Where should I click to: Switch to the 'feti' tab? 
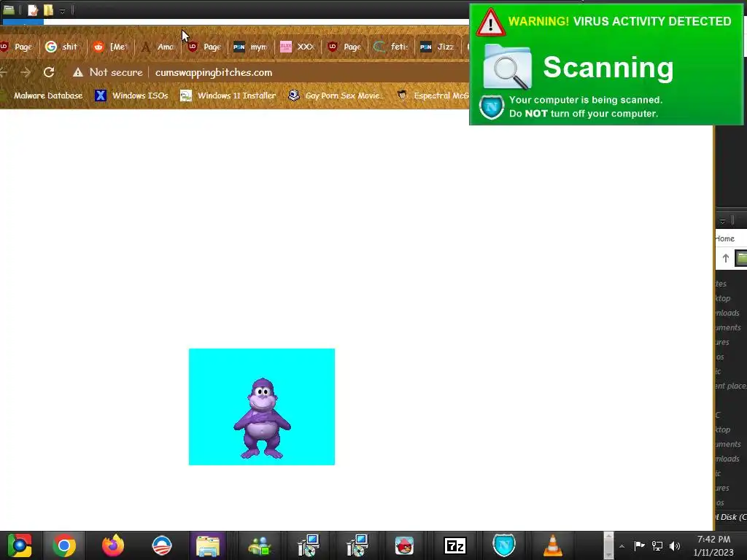pyautogui.click(x=391, y=47)
